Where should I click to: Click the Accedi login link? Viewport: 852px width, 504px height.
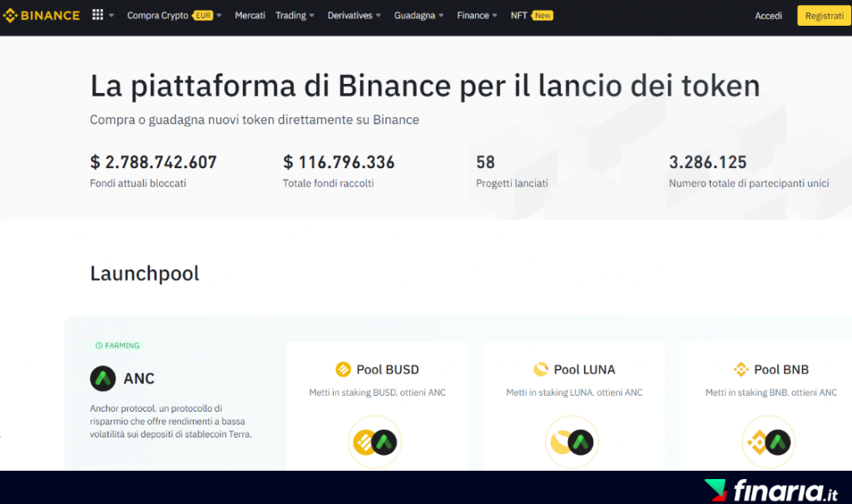click(768, 16)
